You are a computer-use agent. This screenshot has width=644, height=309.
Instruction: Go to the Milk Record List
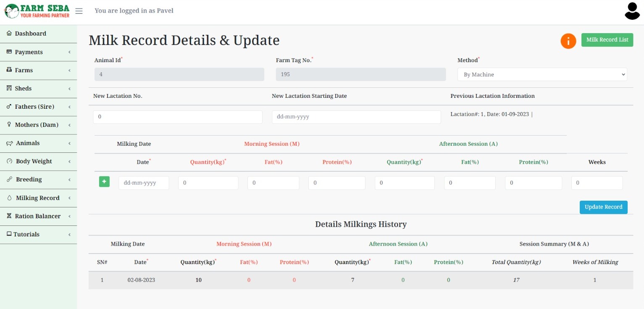(607, 40)
